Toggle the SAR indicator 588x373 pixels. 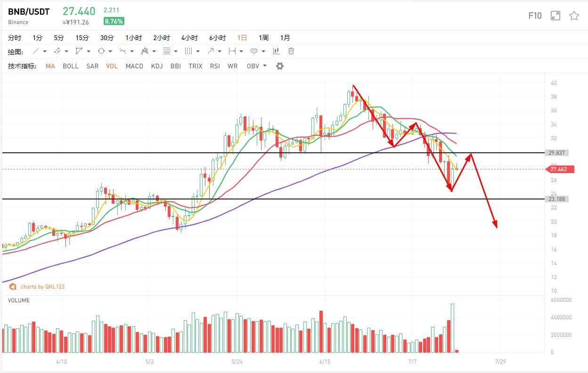92,66
